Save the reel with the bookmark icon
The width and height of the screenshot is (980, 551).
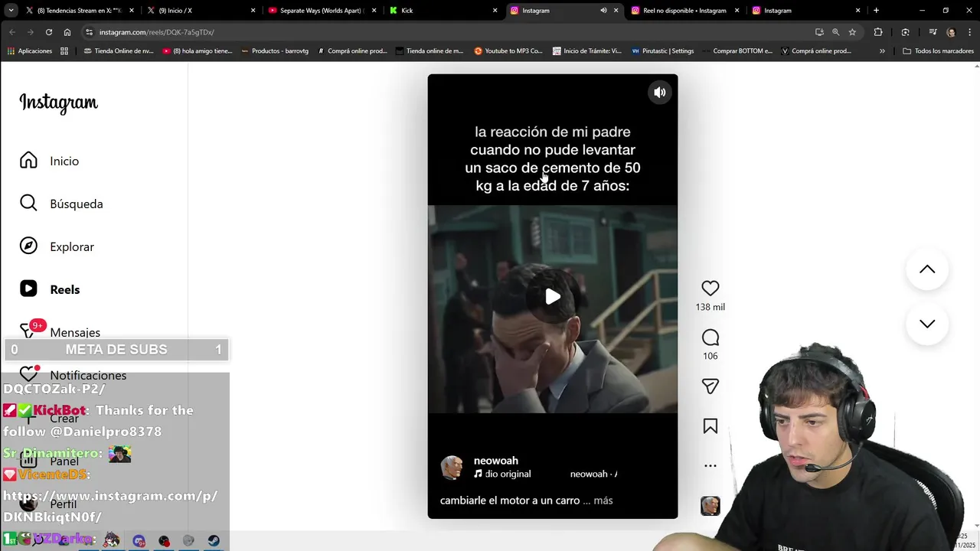[x=710, y=426]
